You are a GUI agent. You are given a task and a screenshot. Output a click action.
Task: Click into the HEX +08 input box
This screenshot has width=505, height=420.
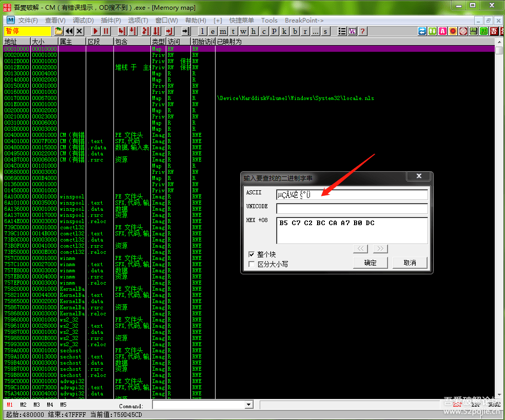[352, 230]
